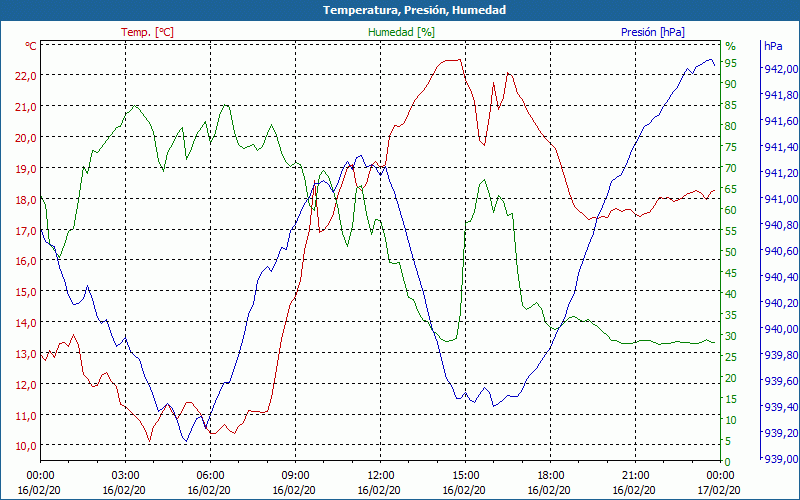Click the 65 humidity axis value

(731, 189)
